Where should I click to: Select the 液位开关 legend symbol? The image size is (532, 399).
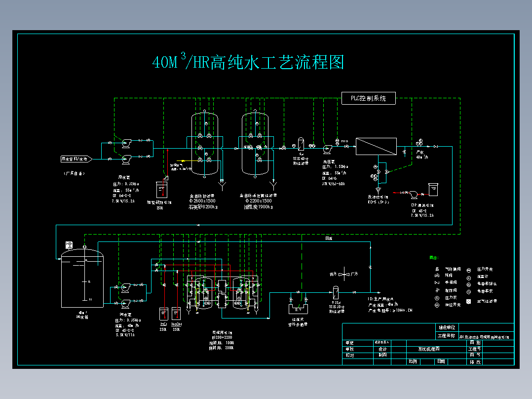tap(437, 305)
